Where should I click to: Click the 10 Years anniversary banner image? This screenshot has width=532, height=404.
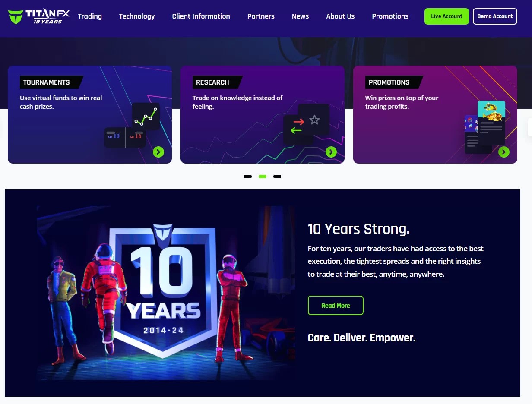pos(166,293)
